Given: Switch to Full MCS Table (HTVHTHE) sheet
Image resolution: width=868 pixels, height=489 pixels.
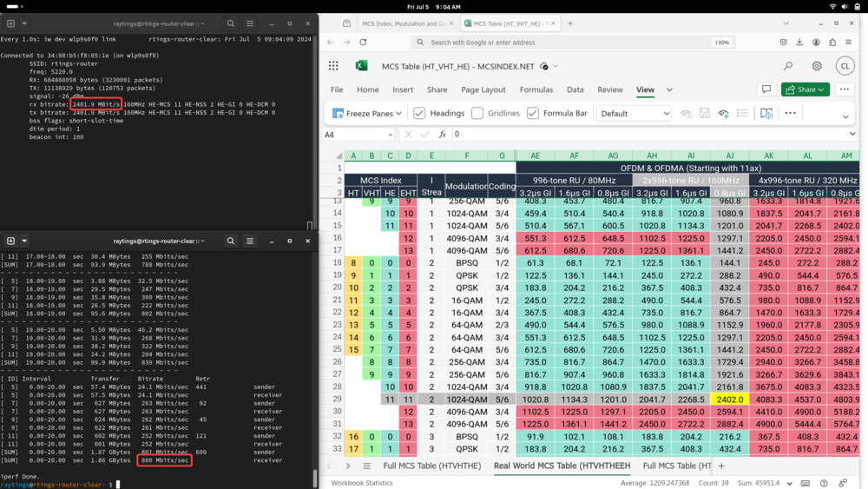Looking at the screenshot, I should click(x=430, y=466).
